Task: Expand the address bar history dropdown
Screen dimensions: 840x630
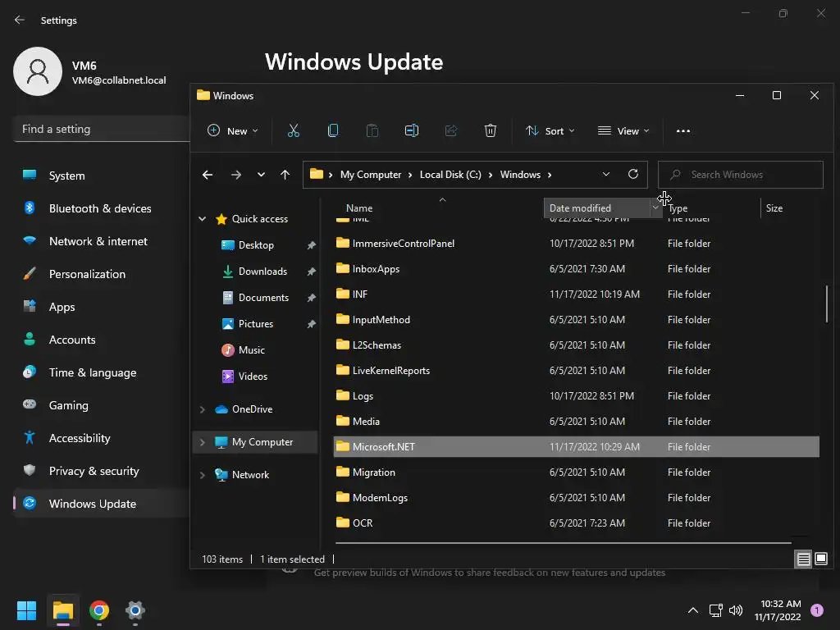Action: click(606, 174)
